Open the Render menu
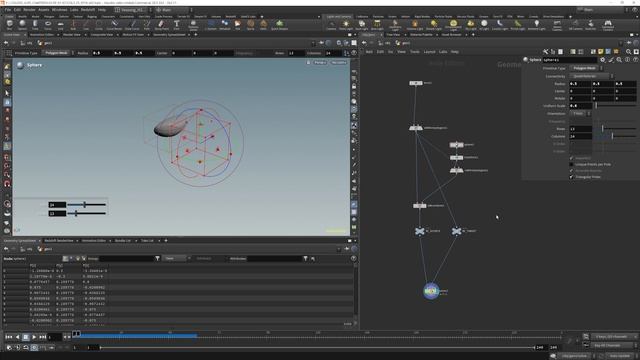The height and width of the screenshot is (360, 640). [x=29, y=10]
